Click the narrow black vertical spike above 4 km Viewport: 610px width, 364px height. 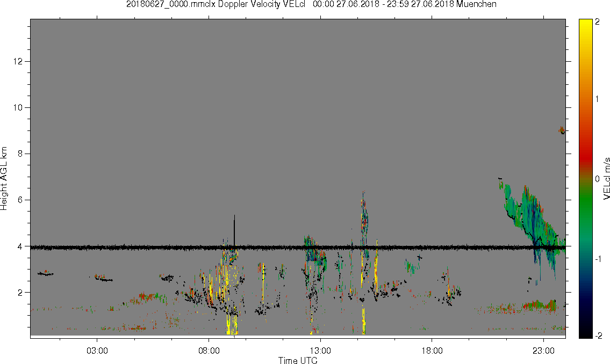coord(234,230)
